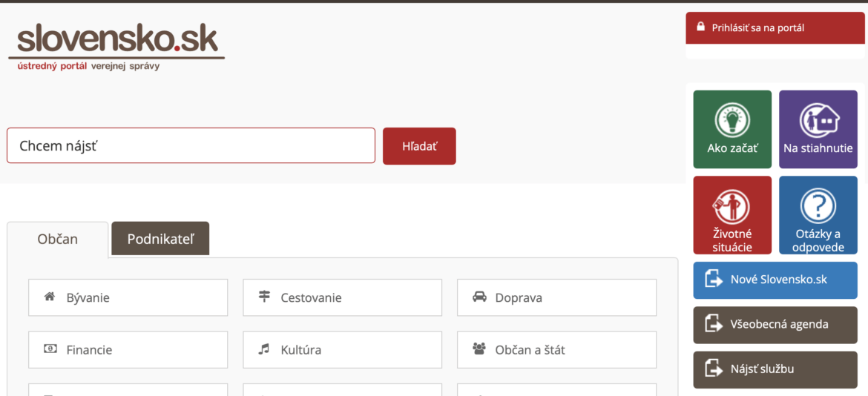Click the Otázky a odpovede label text
The width and height of the screenshot is (868, 396).
click(818, 240)
